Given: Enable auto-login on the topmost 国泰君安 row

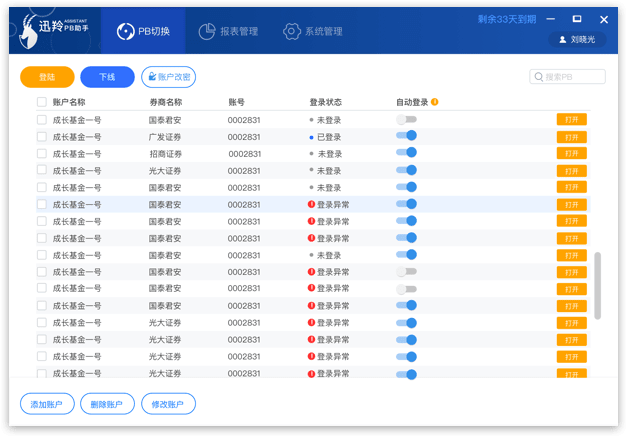Looking at the screenshot, I should coord(406,119).
